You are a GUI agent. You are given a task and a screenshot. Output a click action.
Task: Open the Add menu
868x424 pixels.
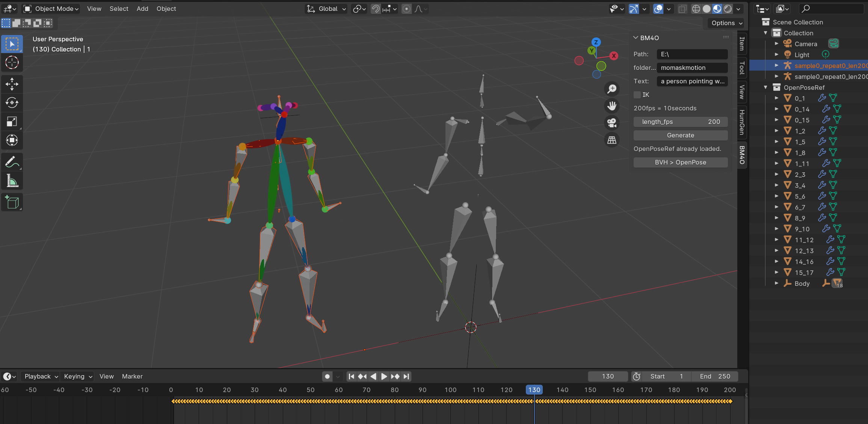[x=142, y=9]
